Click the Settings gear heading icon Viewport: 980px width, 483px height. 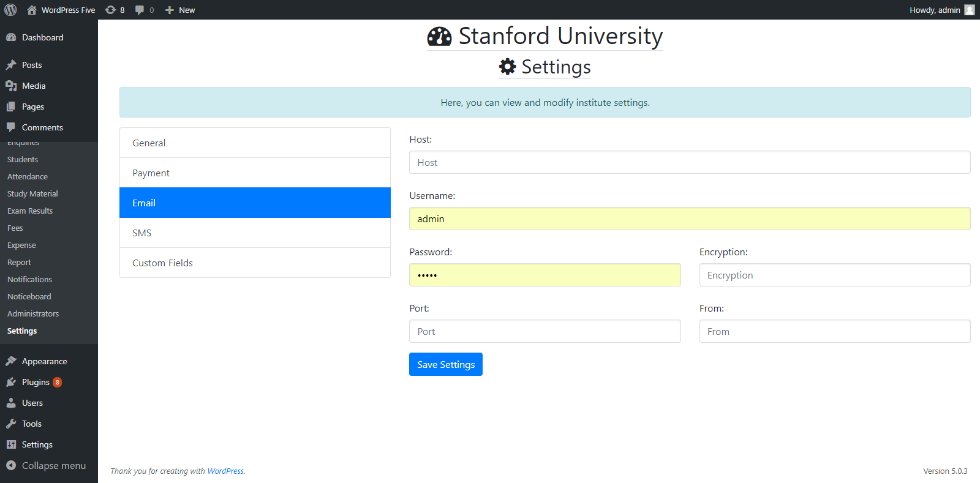tap(508, 67)
